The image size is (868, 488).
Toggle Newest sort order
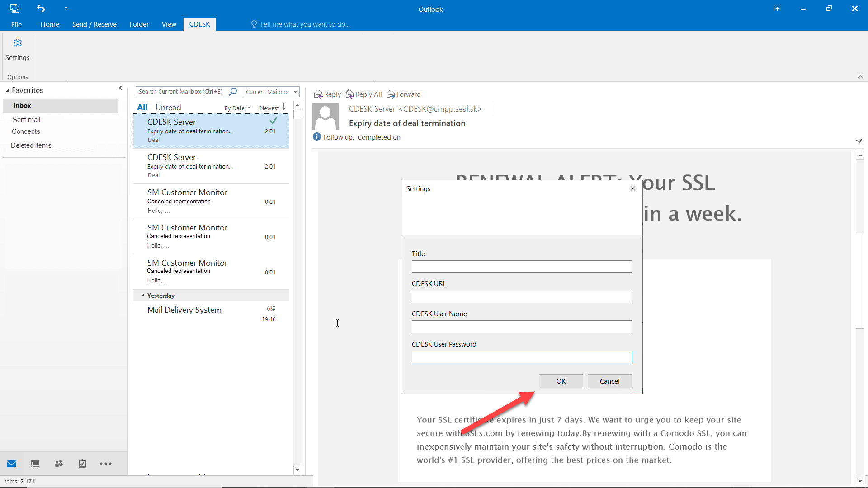(x=273, y=108)
